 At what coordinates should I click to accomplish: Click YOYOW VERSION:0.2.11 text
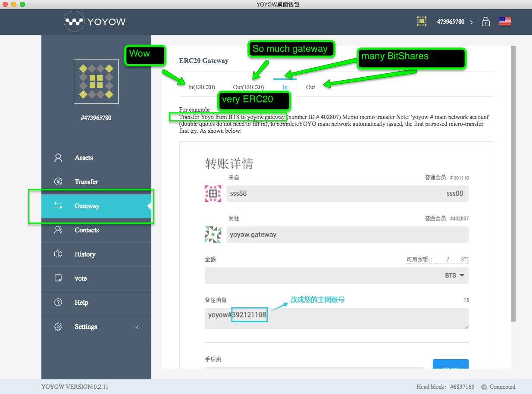tap(75, 387)
